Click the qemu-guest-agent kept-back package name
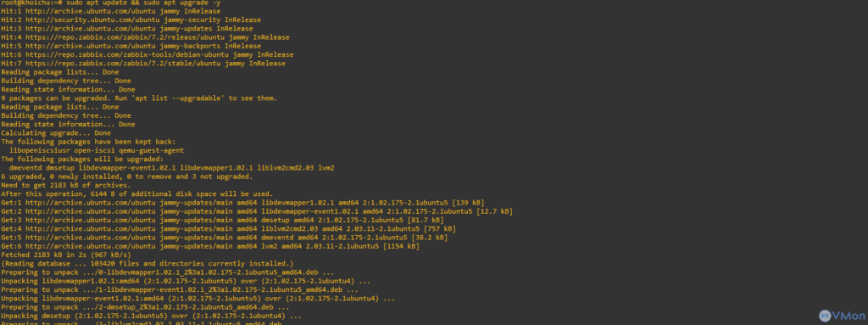The width and height of the screenshot is (868, 325). (x=152, y=150)
